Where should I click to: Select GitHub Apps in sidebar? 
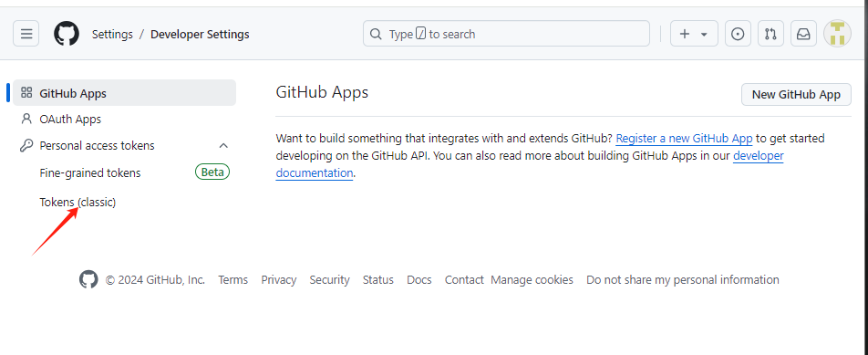tap(125, 92)
